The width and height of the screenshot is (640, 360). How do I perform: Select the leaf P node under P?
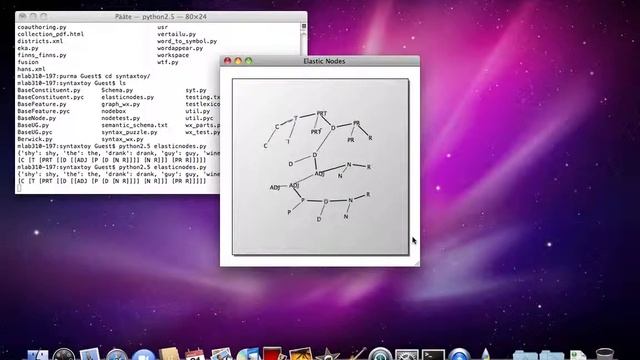tap(289, 212)
